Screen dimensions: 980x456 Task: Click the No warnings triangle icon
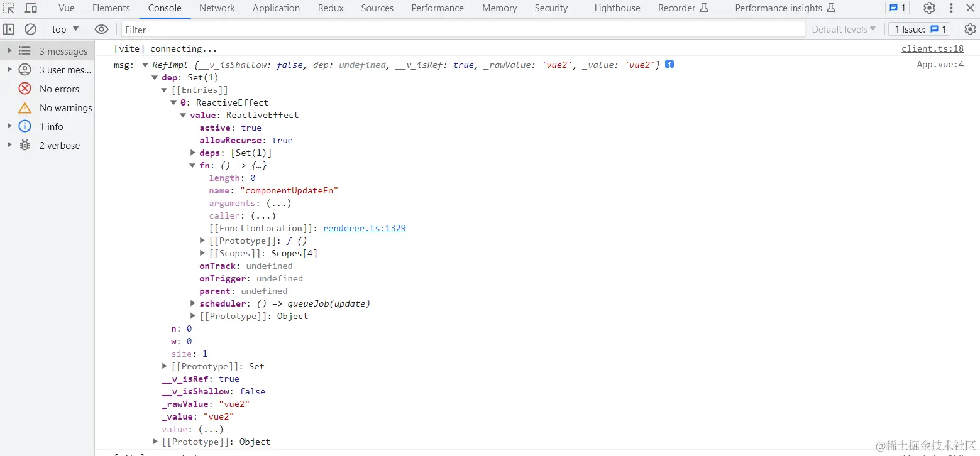[x=25, y=107]
